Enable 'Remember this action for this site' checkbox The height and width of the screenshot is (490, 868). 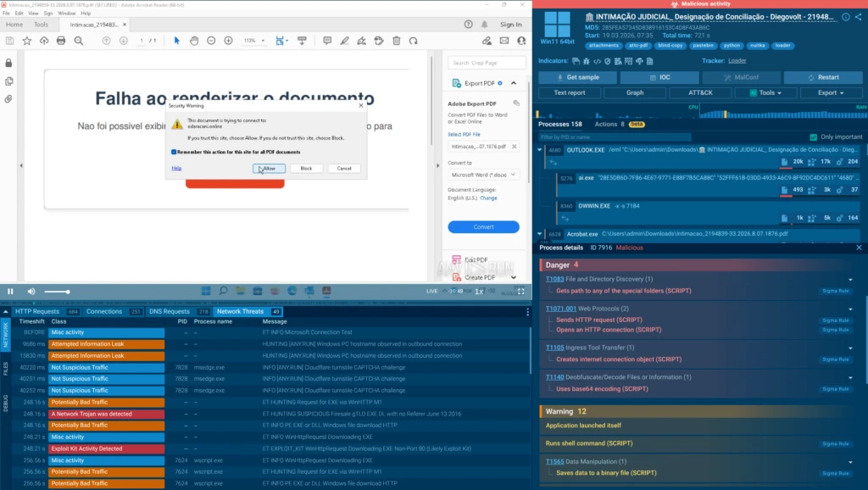(x=174, y=153)
